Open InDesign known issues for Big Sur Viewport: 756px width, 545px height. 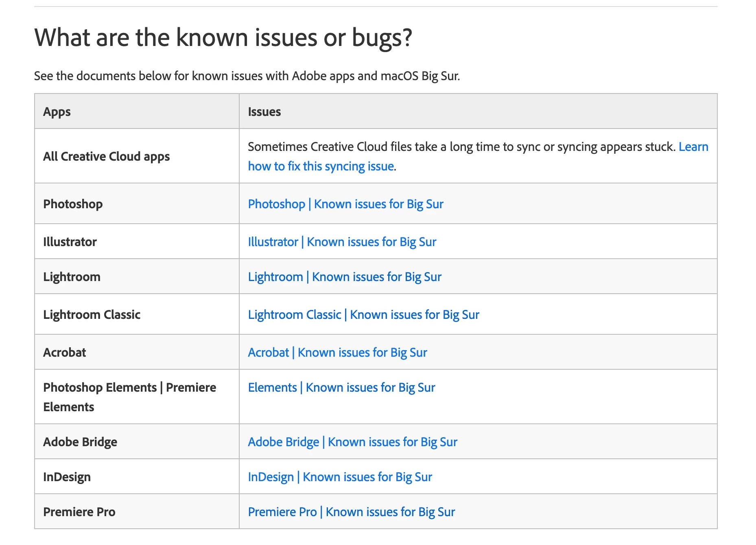click(x=340, y=477)
